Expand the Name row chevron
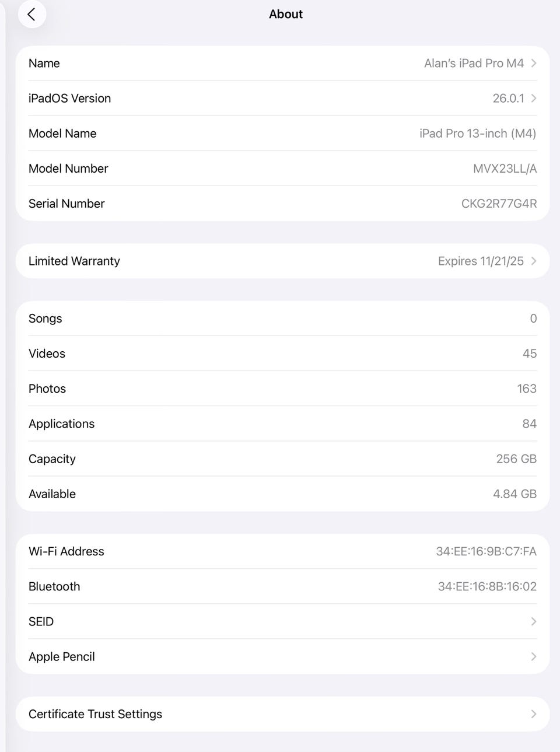 (x=534, y=64)
